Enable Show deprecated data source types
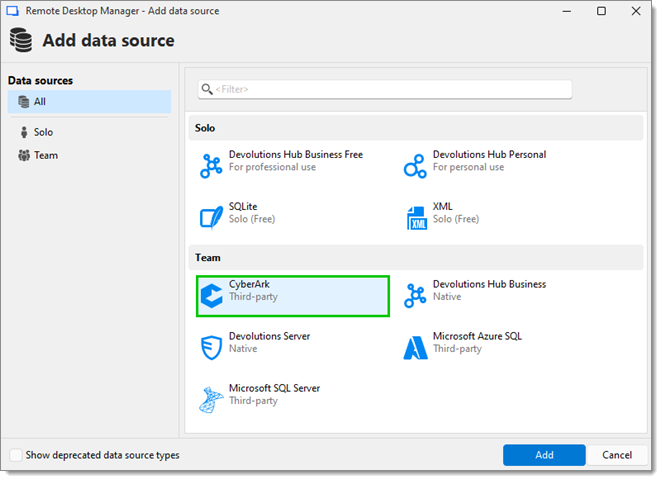Image resolution: width=662 pixels, height=481 pixels. tap(16, 455)
